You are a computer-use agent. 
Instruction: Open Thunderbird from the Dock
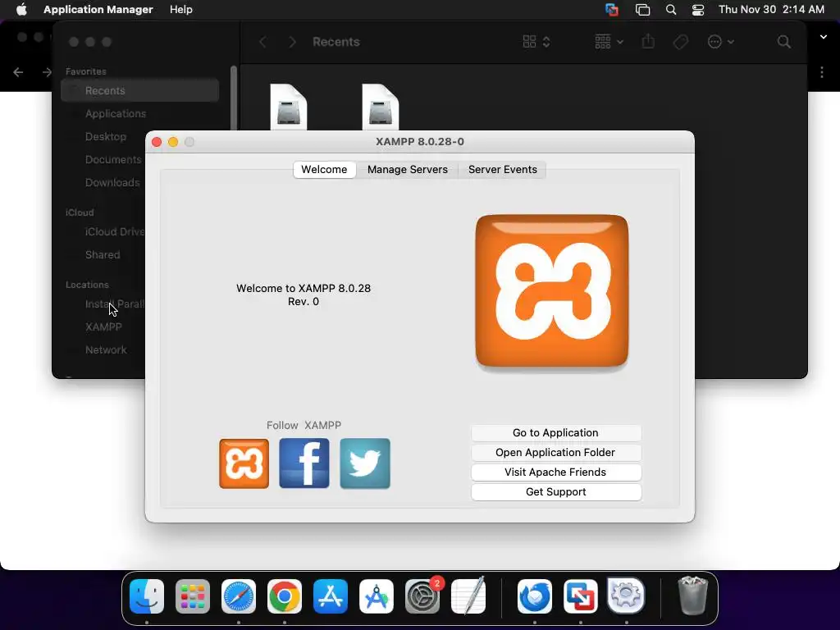(535, 596)
